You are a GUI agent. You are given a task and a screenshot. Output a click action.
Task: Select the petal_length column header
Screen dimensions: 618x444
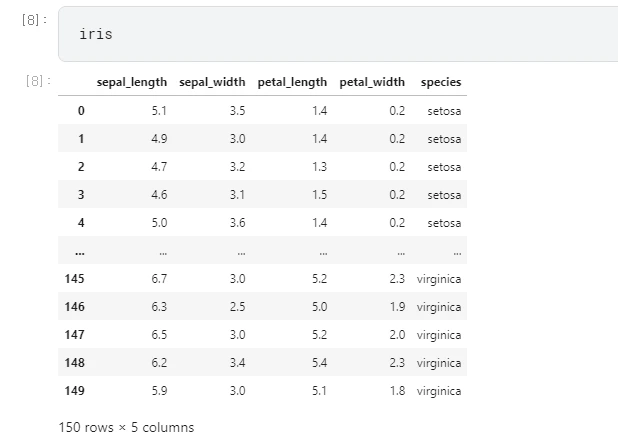(x=292, y=82)
